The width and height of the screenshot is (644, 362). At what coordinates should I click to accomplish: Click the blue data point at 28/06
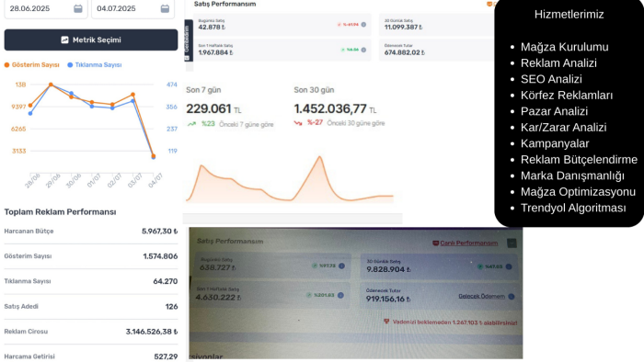pos(30,114)
